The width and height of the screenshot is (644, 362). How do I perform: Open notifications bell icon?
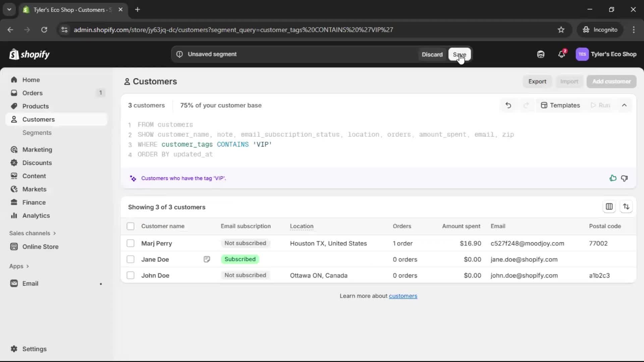tap(561, 54)
